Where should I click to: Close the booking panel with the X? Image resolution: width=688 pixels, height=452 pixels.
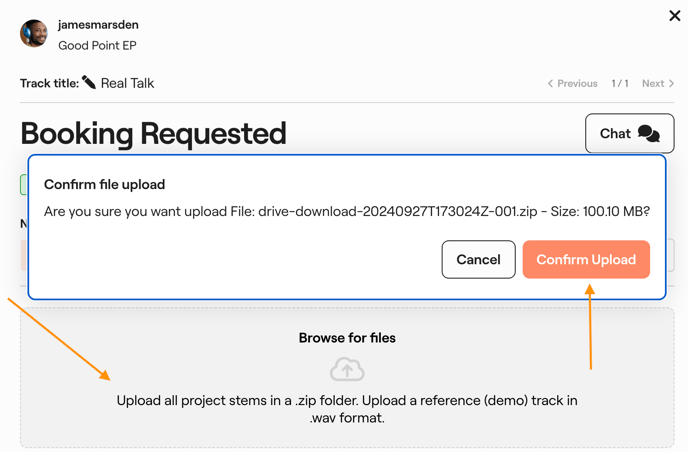click(675, 15)
